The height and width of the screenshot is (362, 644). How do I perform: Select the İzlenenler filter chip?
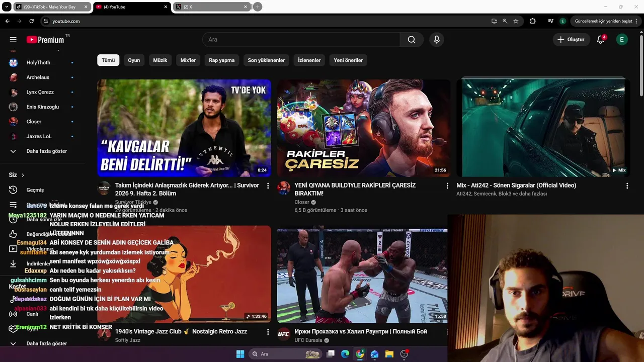pos(309,60)
